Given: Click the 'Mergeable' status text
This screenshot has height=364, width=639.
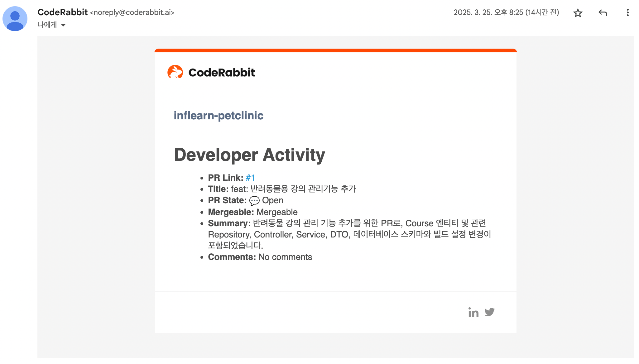Looking at the screenshot, I should pyautogui.click(x=276, y=212).
